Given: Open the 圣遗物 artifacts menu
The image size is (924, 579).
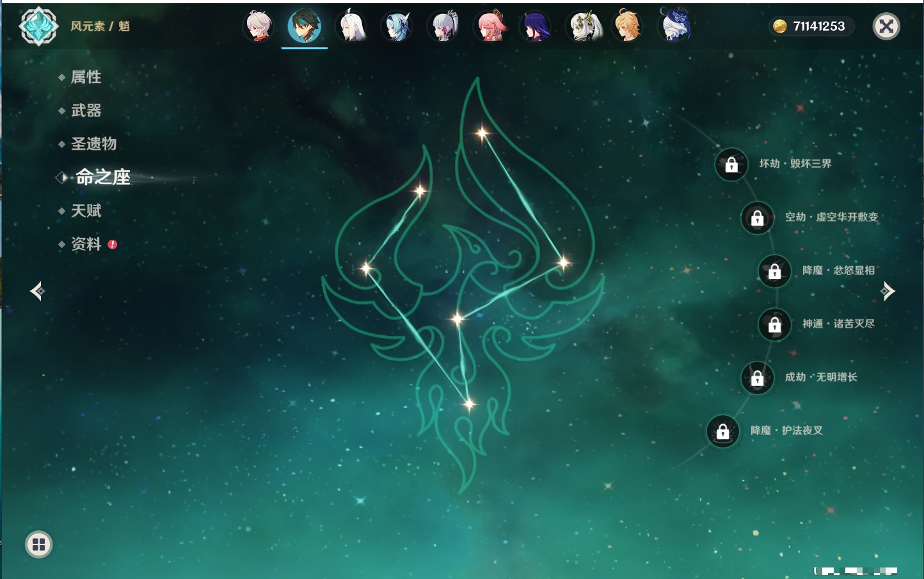Looking at the screenshot, I should pos(93,144).
